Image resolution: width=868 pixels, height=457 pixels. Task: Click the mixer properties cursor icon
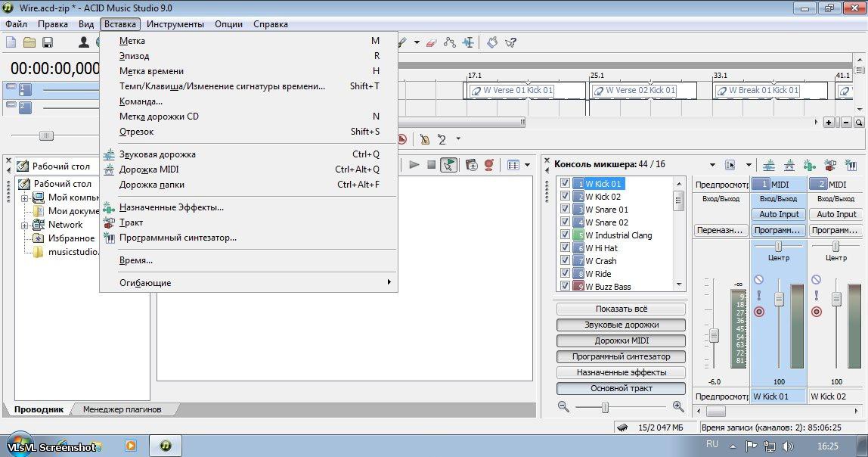(730, 164)
